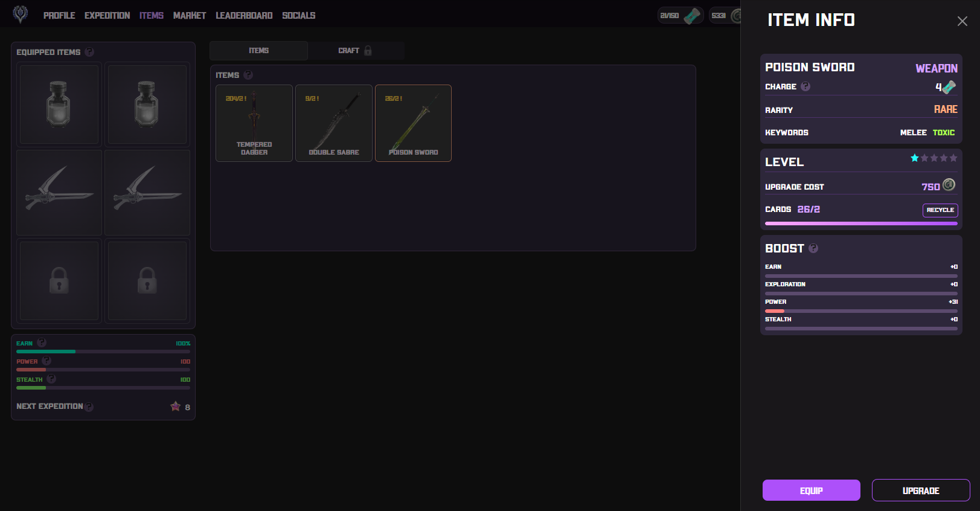This screenshot has height=511, width=980.
Task: Click the Charge help question mark
Action: click(x=805, y=86)
